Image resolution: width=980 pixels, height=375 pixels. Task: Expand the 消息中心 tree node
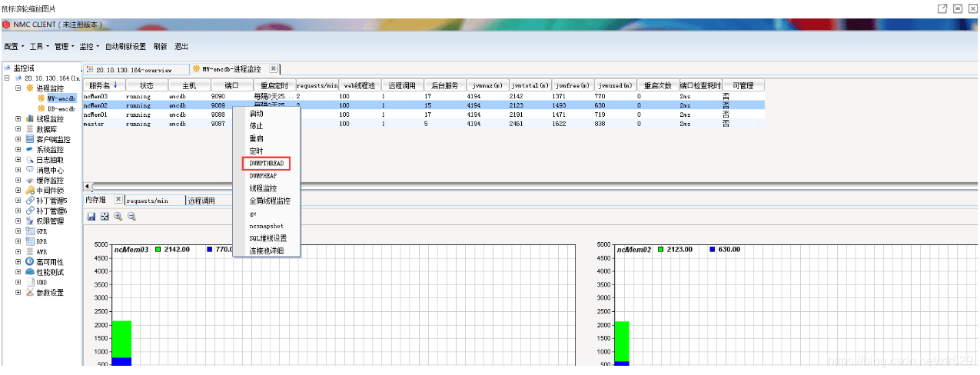18,170
